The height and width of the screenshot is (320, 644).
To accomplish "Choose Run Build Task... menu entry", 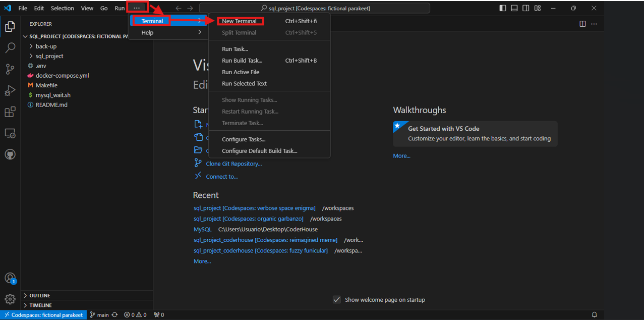I will pos(269,61).
